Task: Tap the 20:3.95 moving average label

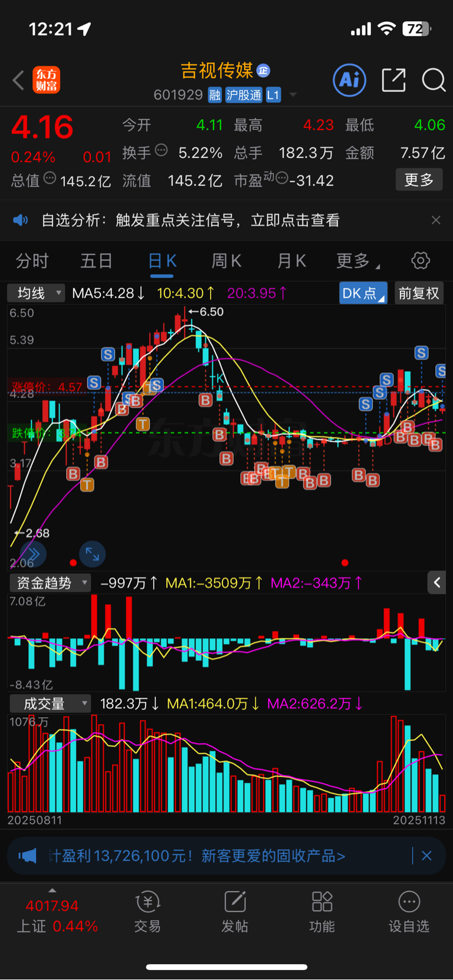Action: pos(257,293)
